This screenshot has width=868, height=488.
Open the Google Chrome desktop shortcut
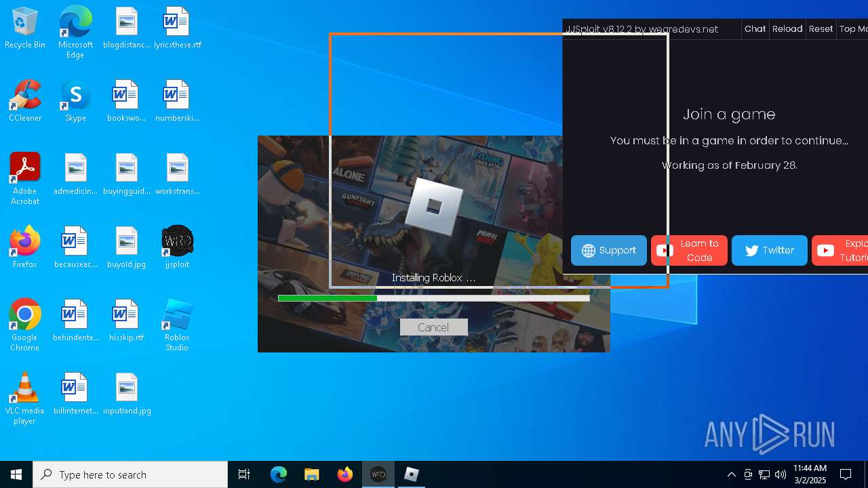click(x=24, y=325)
